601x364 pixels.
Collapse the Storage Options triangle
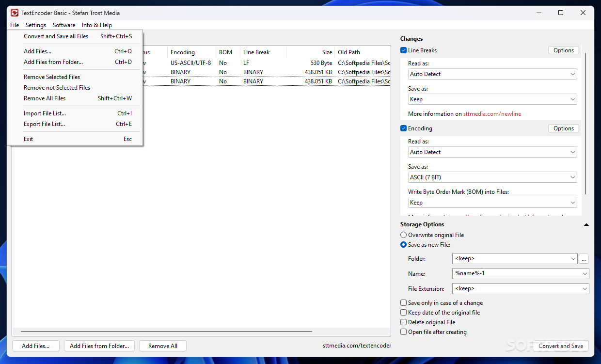click(x=586, y=225)
